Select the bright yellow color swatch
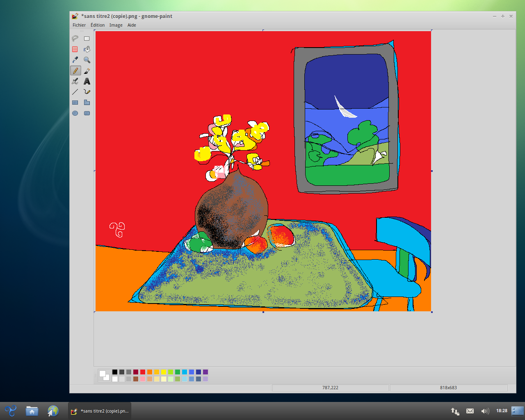 [x=164, y=372]
